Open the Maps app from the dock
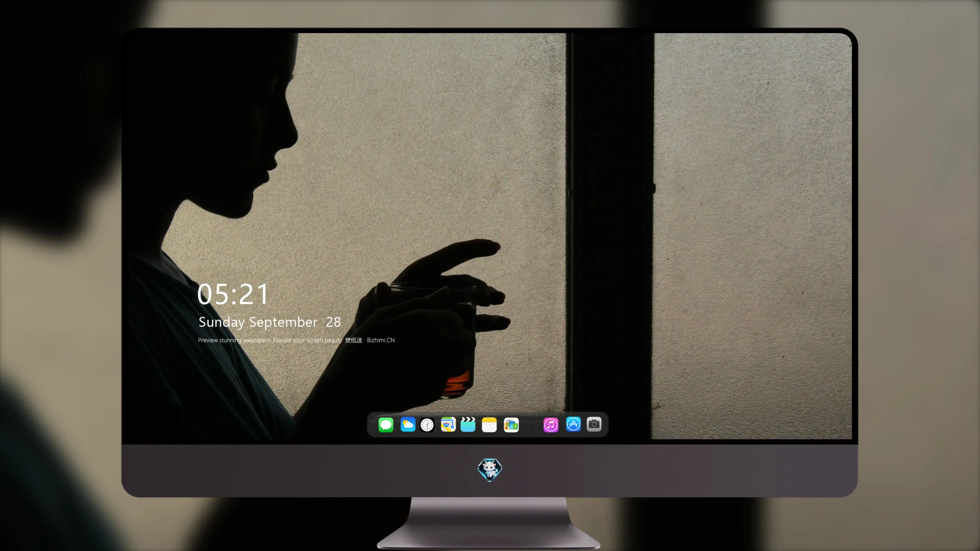This screenshot has height=551, width=980. pyautogui.click(x=448, y=424)
